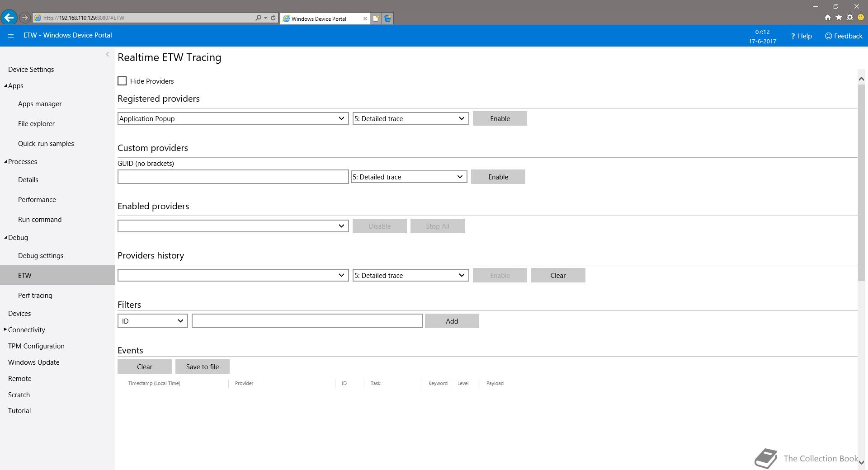Open Quick-run samples page
Viewport: 868px width, 470px height.
46,143
